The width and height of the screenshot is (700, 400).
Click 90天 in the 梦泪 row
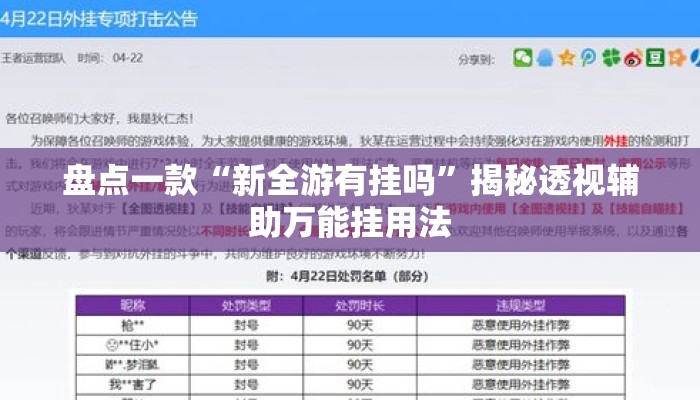pos(360,365)
